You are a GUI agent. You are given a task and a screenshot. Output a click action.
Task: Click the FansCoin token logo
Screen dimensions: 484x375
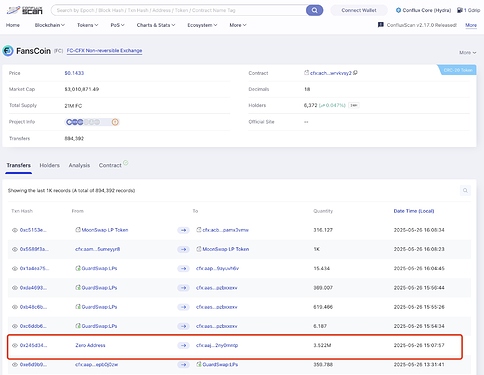[8, 51]
